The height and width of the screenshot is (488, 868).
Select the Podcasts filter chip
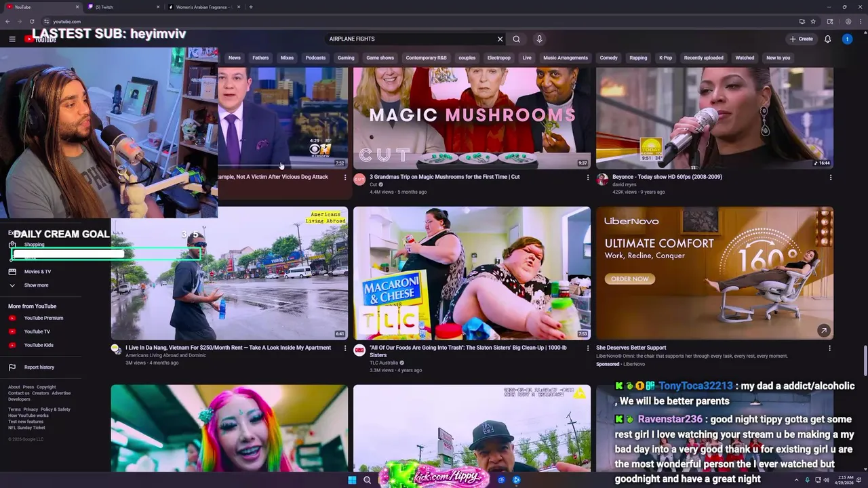[x=315, y=58]
